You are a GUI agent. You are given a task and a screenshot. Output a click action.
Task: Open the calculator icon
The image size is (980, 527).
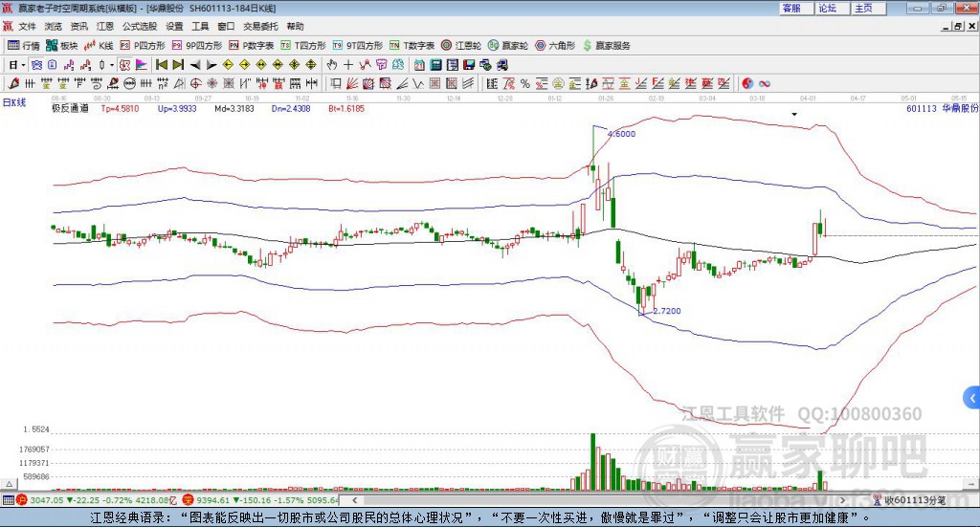point(435,64)
